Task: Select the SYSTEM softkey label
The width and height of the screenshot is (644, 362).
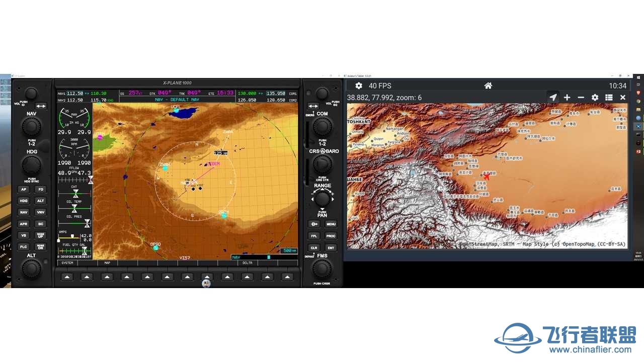Action: click(x=67, y=263)
